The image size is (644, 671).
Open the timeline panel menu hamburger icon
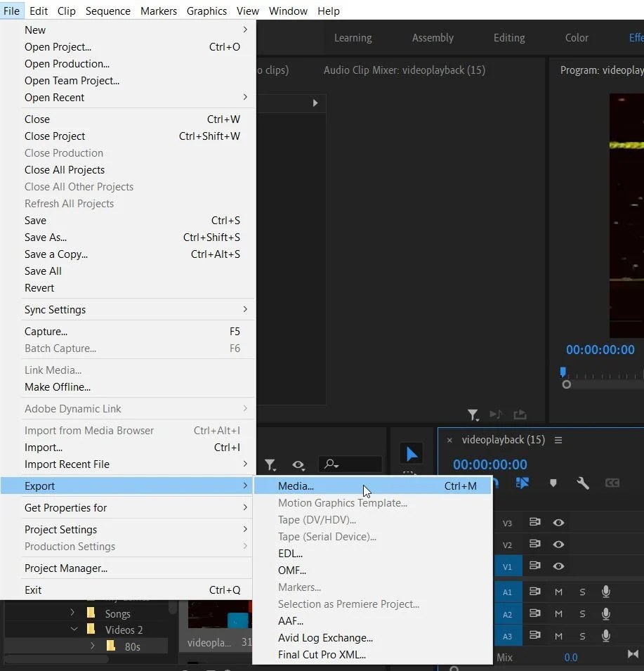(558, 440)
